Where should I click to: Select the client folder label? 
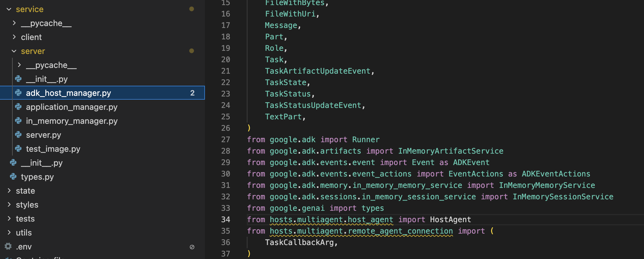[x=31, y=37]
